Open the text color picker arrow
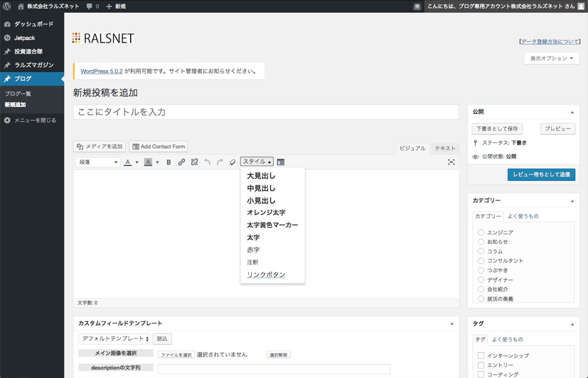The height and width of the screenshot is (378, 588). 137,162
